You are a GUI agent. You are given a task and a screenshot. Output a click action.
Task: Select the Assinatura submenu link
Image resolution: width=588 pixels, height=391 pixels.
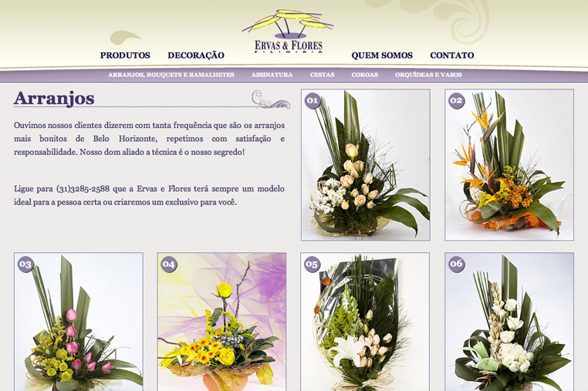pos(272,76)
